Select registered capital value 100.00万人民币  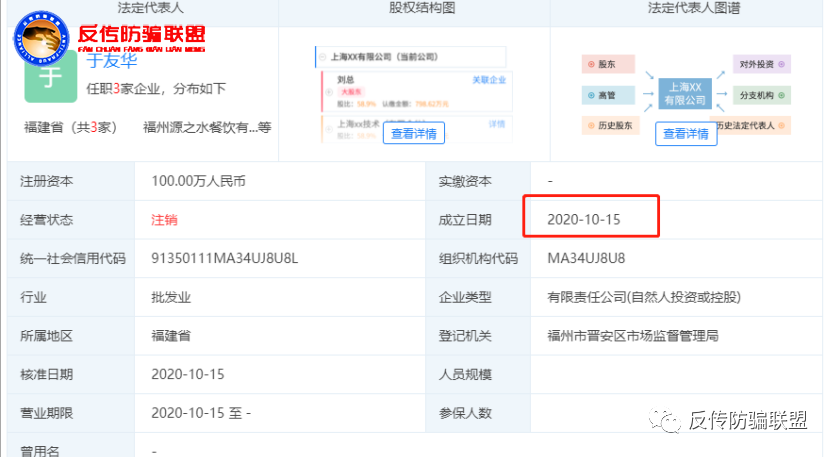(x=198, y=181)
